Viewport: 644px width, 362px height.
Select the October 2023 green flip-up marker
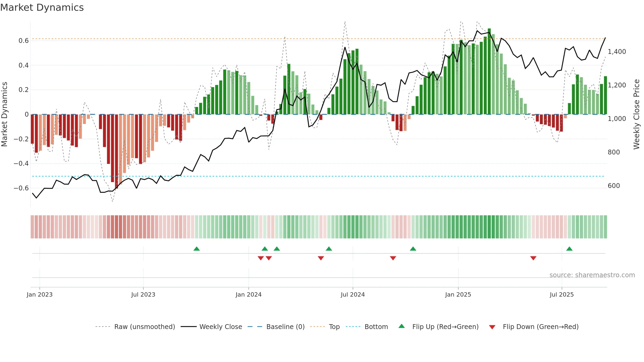[x=197, y=249]
